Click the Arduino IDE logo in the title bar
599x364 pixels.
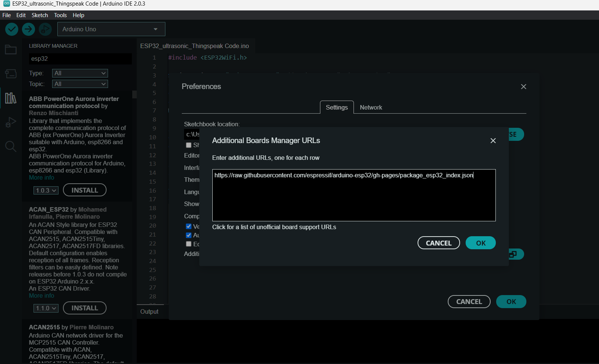pyautogui.click(x=6, y=4)
